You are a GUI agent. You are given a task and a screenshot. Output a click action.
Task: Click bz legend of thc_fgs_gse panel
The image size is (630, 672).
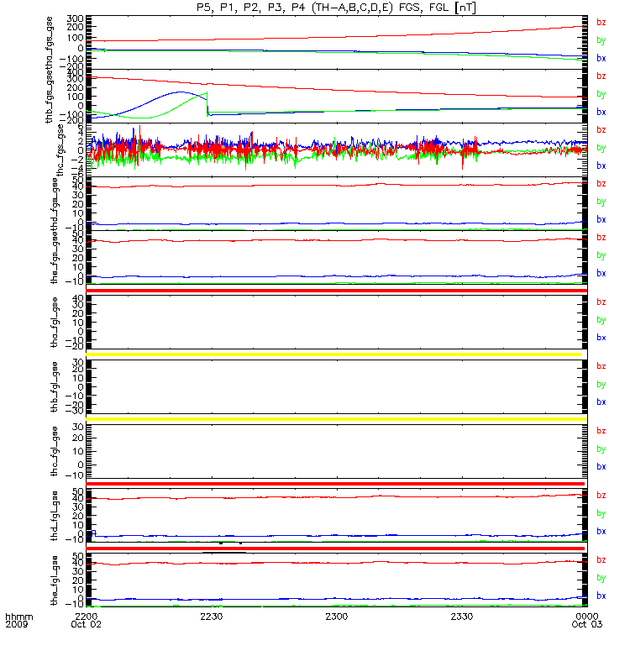601,130
